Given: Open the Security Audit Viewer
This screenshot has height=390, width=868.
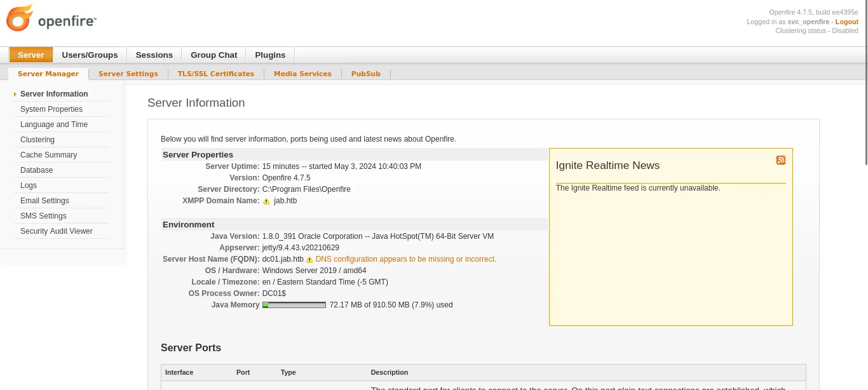Looking at the screenshot, I should pos(57,231).
